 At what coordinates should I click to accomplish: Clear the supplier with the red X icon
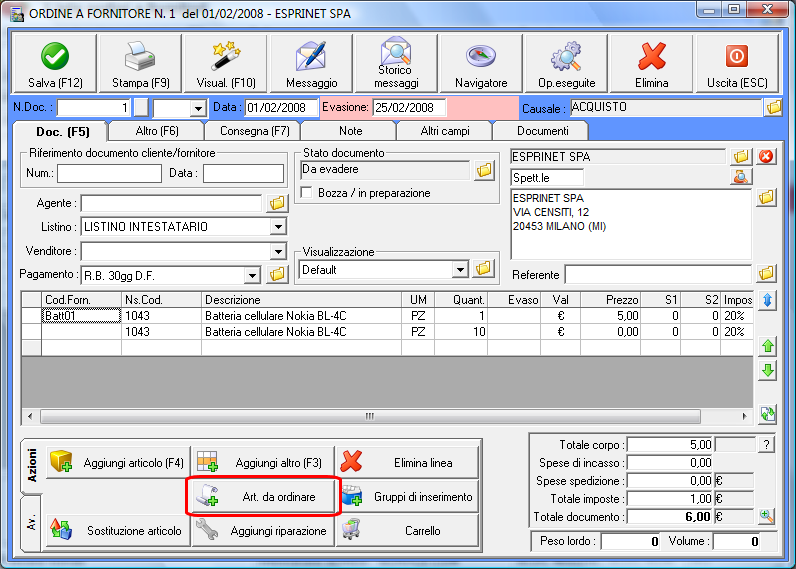tap(766, 157)
